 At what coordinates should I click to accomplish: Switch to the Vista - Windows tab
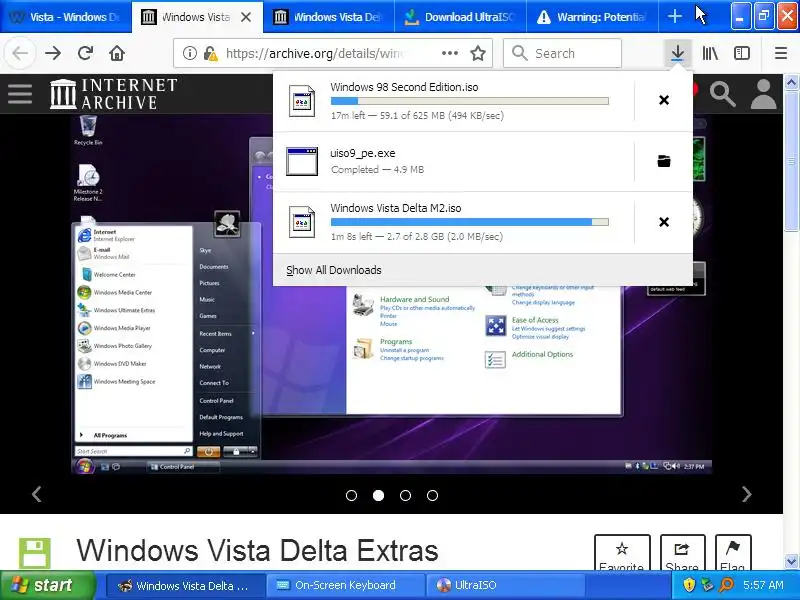[65, 17]
